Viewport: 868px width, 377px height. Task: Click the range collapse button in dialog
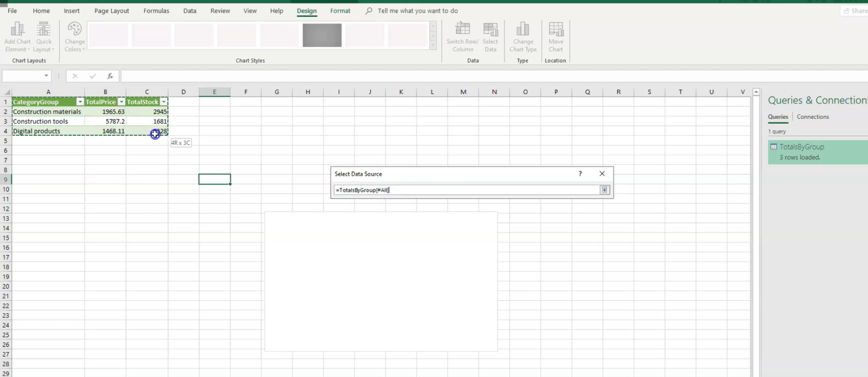[x=605, y=190]
